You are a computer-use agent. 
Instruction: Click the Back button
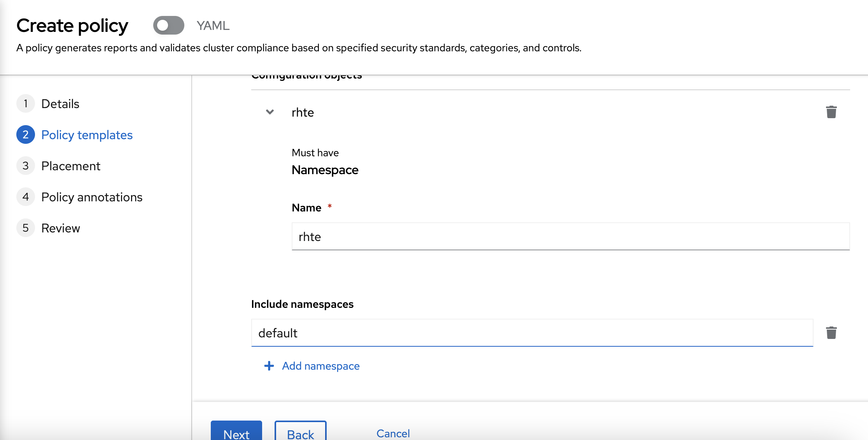[301, 431]
